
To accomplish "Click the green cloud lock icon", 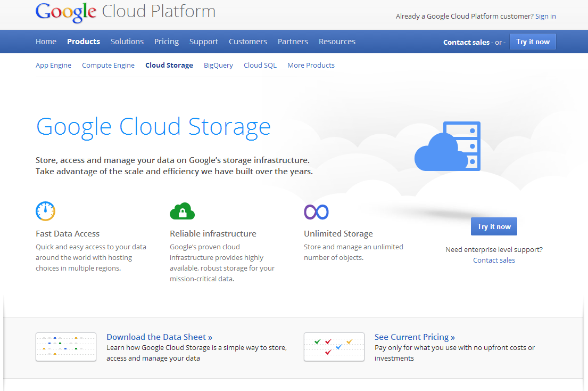I will [x=182, y=211].
